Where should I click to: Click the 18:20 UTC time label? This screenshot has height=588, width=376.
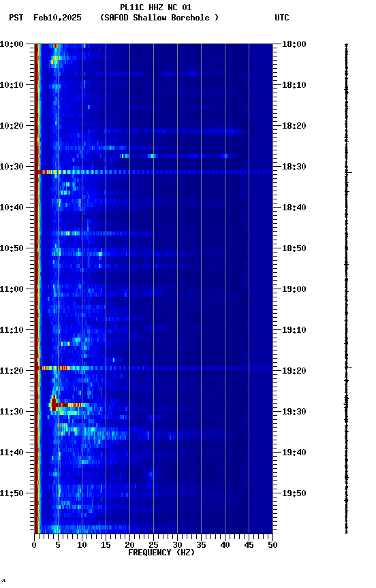click(x=294, y=126)
